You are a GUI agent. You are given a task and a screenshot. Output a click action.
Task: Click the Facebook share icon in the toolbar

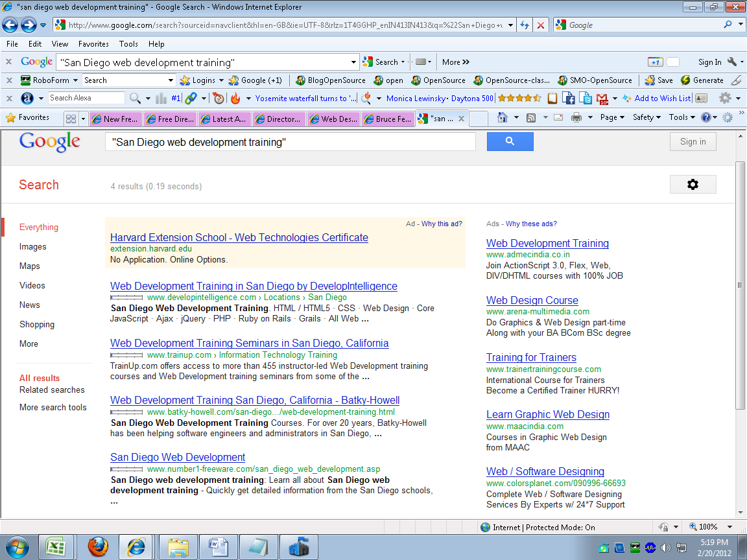tap(569, 99)
